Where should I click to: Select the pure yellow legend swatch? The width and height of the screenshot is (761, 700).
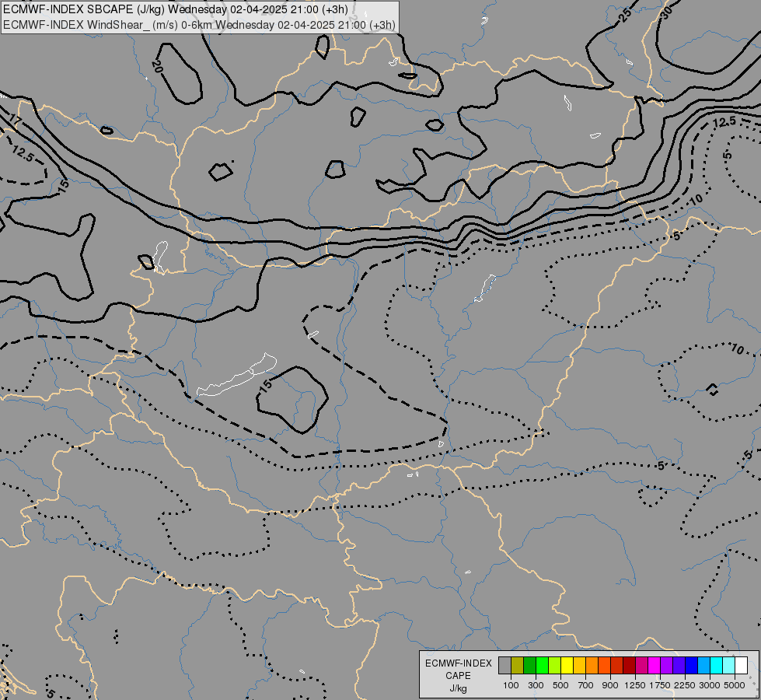567,665
